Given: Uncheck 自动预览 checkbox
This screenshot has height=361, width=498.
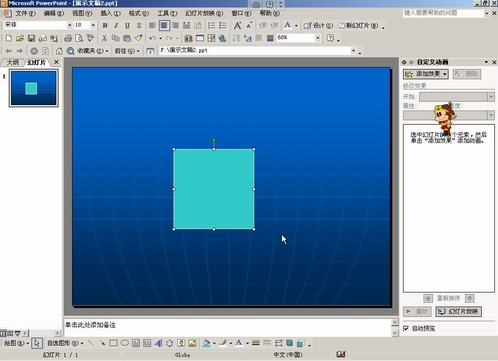Looking at the screenshot, I should pyautogui.click(x=406, y=328).
